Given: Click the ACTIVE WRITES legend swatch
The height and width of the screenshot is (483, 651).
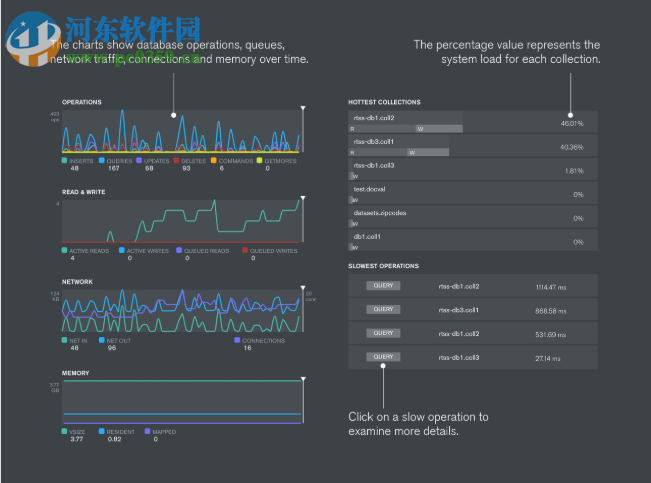Looking at the screenshot, I should point(122,250).
